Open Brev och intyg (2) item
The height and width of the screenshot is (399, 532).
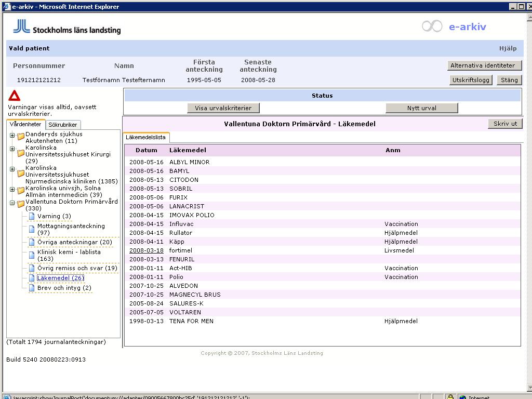click(x=64, y=288)
